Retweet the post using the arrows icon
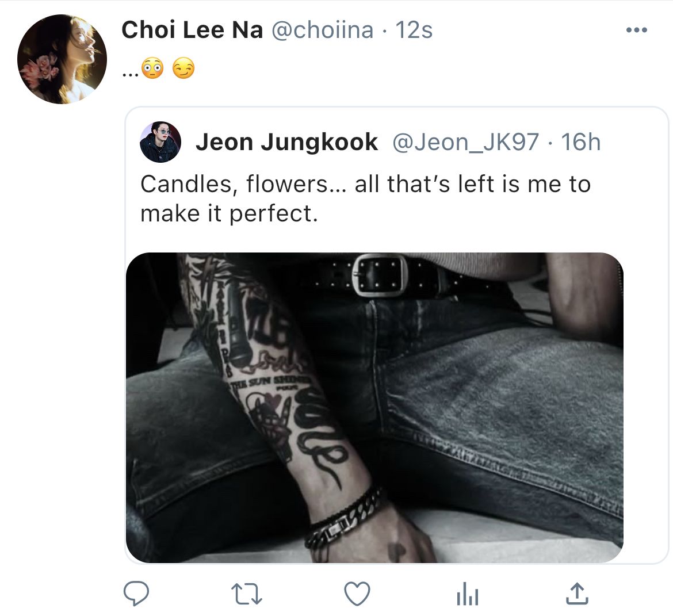This screenshot has height=616, width=673. (246, 593)
